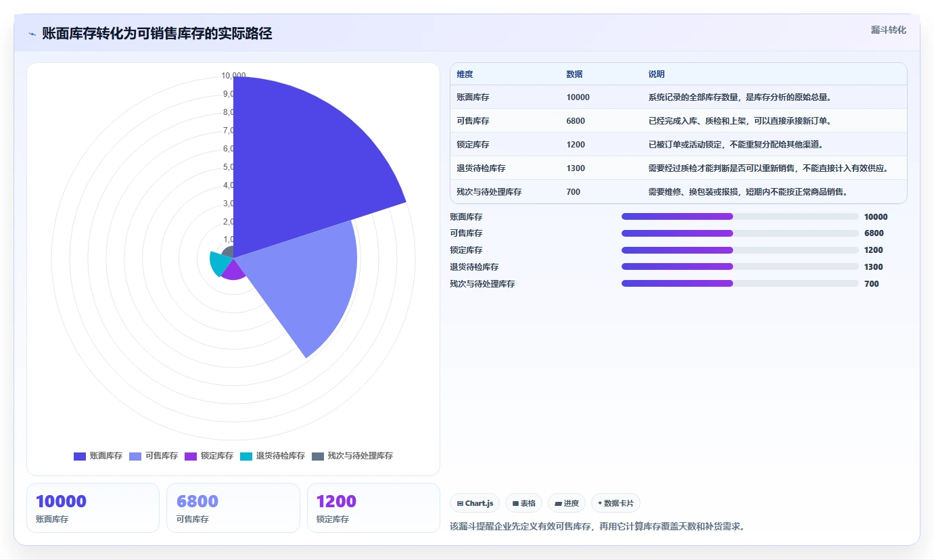Open the 表格 chip
The width and height of the screenshot is (934, 560).
coord(523,503)
